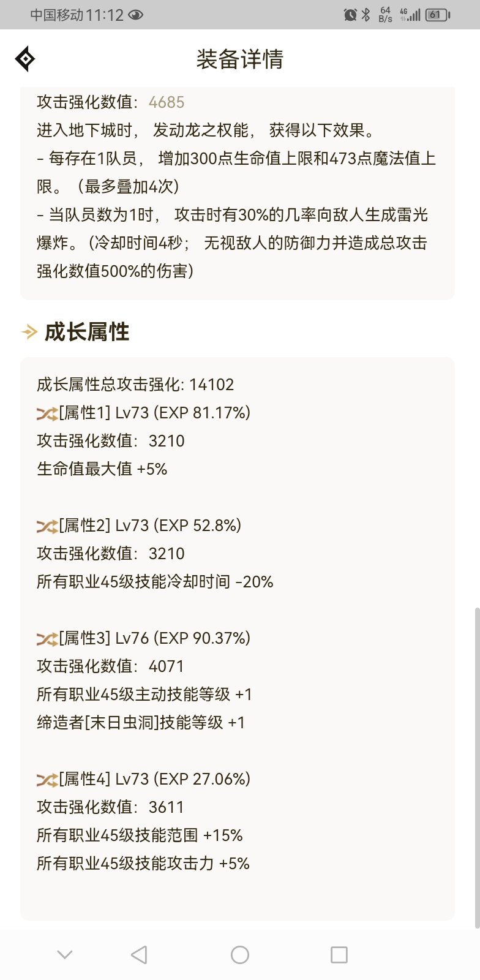Image resolution: width=480 pixels, height=980 pixels.
Task: Tap the diamond logo icon in header
Action: point(25,59)
